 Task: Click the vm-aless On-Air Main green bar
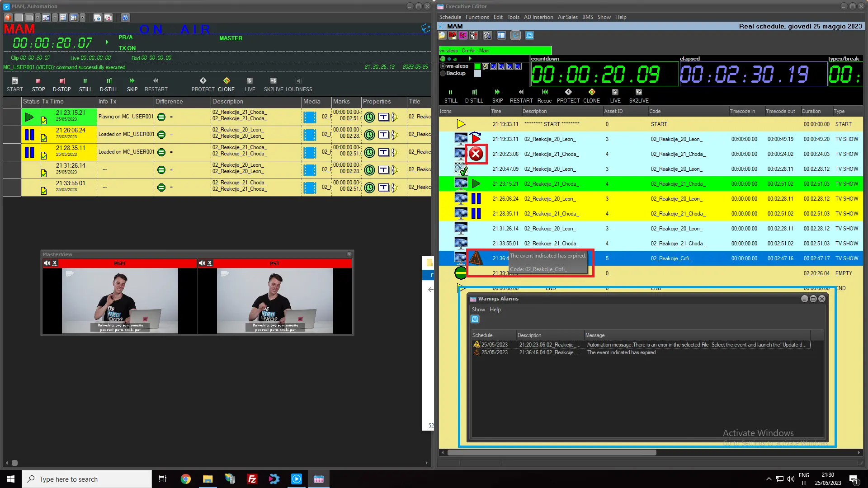(x=495, y=51)
